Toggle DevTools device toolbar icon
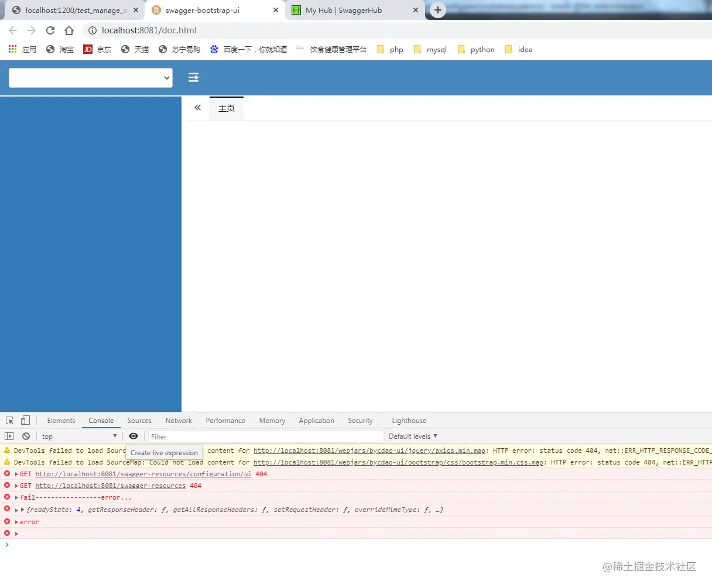Image resolution: width=712 pixels, height=588 pixels. click(25, 420)
